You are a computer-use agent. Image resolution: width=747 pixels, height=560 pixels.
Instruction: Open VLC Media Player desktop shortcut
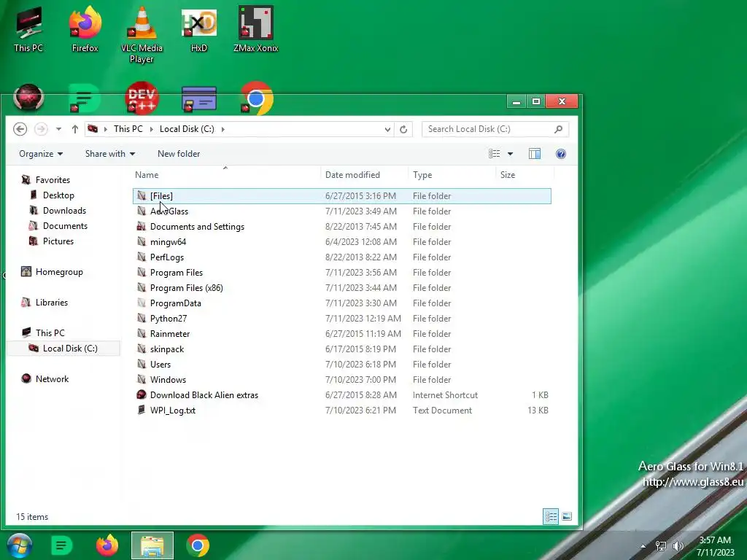tap(142, 35)
